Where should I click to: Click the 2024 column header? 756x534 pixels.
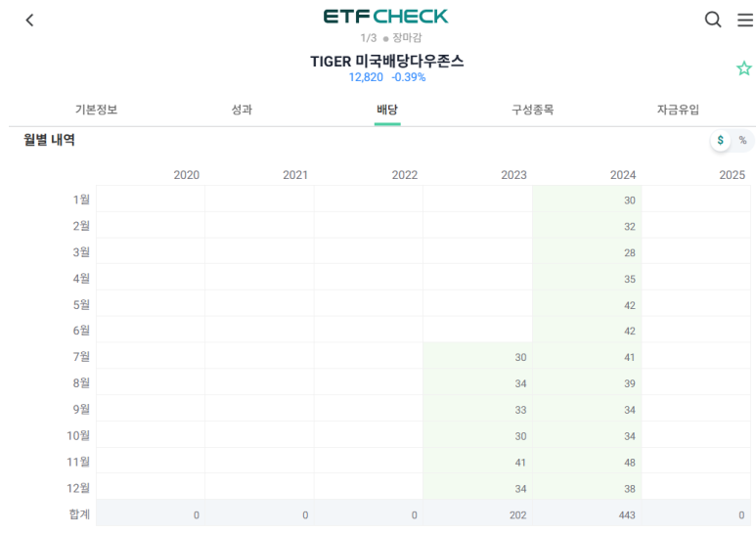click(x=623, y=175)
